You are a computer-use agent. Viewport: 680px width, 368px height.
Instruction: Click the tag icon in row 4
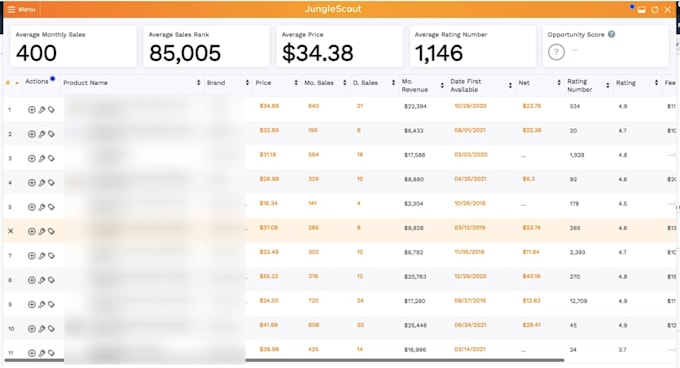[x=51, y=182]
